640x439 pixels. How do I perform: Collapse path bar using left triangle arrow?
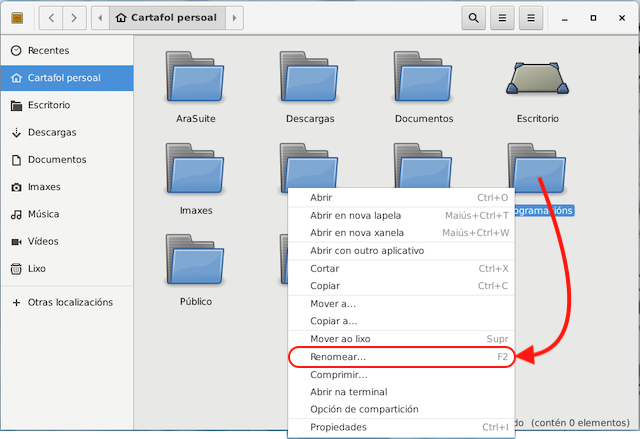[x=100, y=18]
